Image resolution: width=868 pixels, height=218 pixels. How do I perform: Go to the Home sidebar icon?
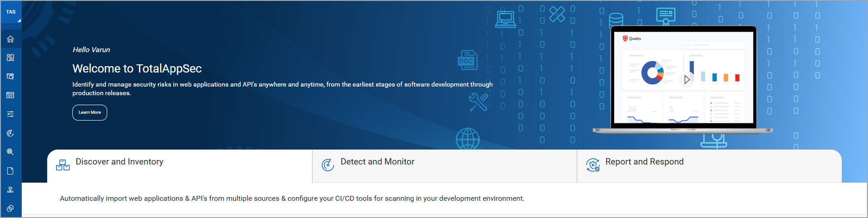tap(10, 39)
